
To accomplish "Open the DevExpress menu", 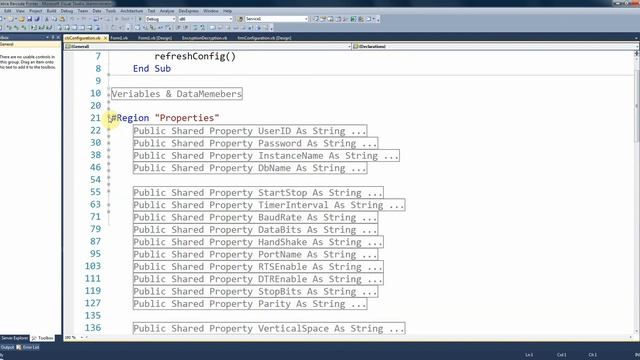I will point(189,11).
